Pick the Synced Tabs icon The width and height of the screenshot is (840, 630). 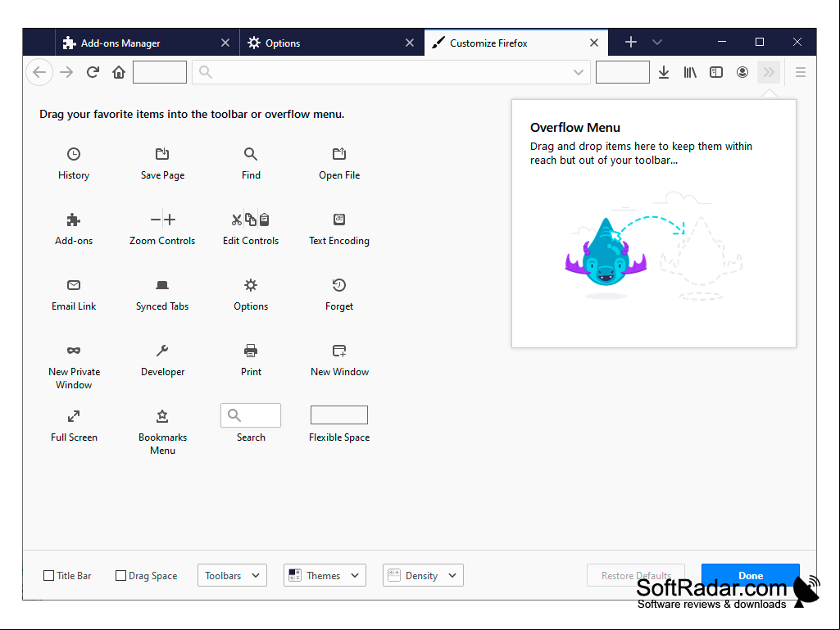pyautogui.click(x=162, y=285)
